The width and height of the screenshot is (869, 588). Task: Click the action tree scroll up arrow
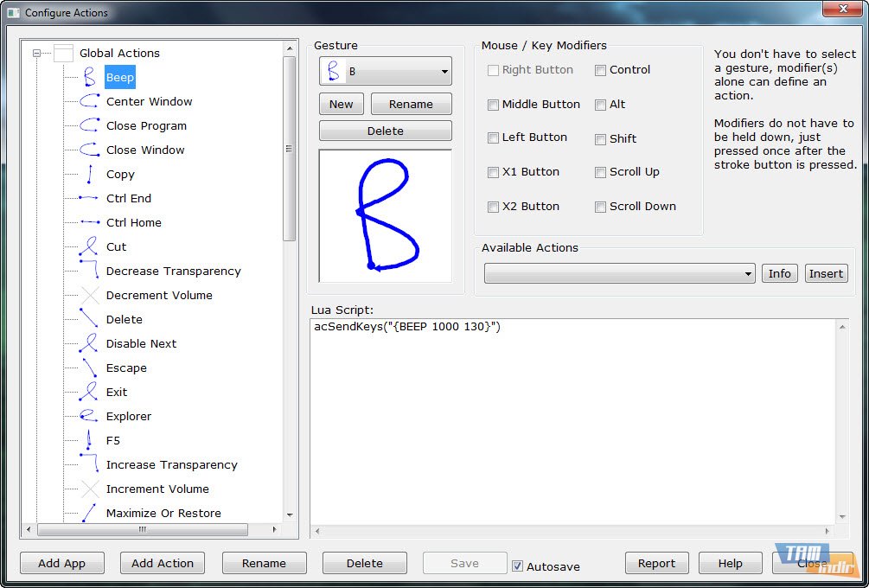click(x=290, y=48)
